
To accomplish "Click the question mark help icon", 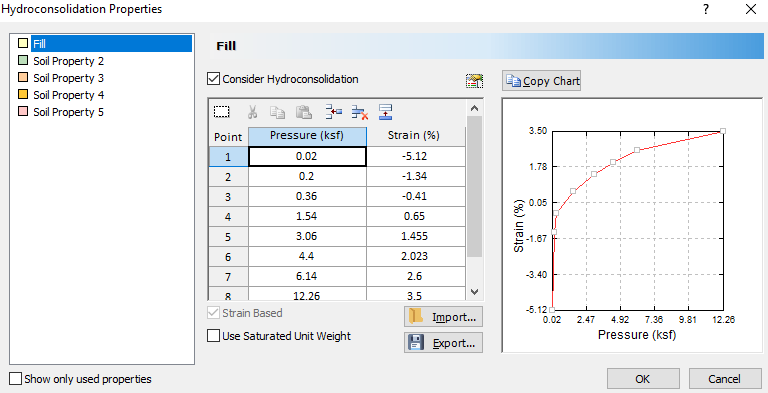I will [x=706, y=9].
